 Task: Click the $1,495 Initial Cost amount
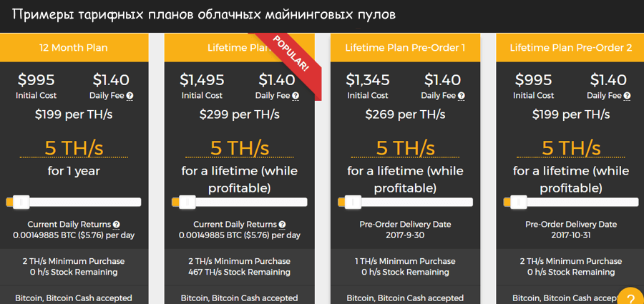[x=202, y=80]
